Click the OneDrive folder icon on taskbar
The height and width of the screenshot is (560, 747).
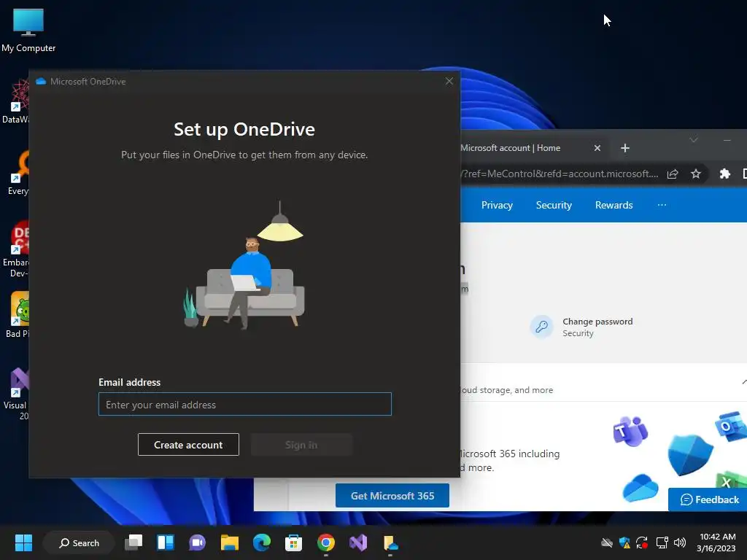pos(390,542)
